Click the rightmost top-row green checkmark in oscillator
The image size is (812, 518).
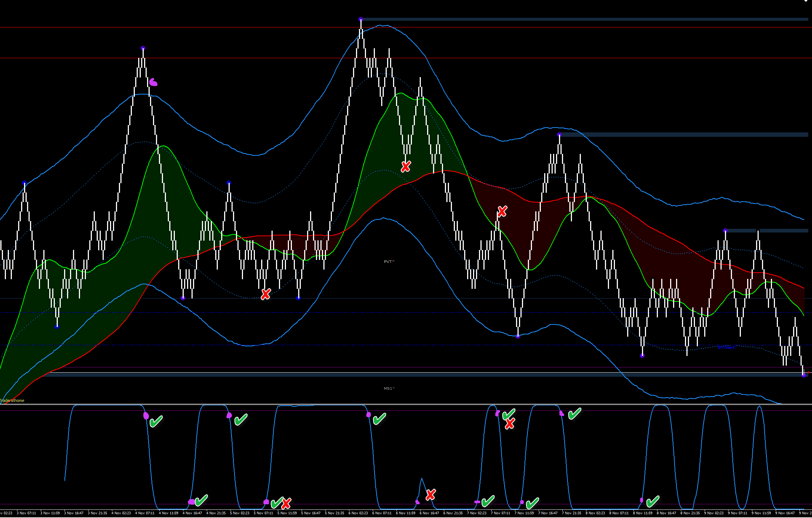tap(575, 414)
